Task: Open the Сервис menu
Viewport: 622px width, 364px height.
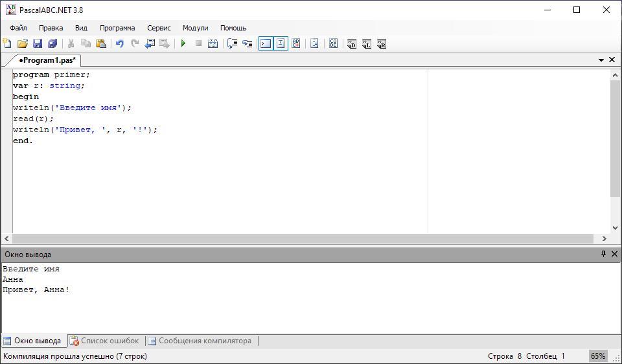Action: pos(159,28)
